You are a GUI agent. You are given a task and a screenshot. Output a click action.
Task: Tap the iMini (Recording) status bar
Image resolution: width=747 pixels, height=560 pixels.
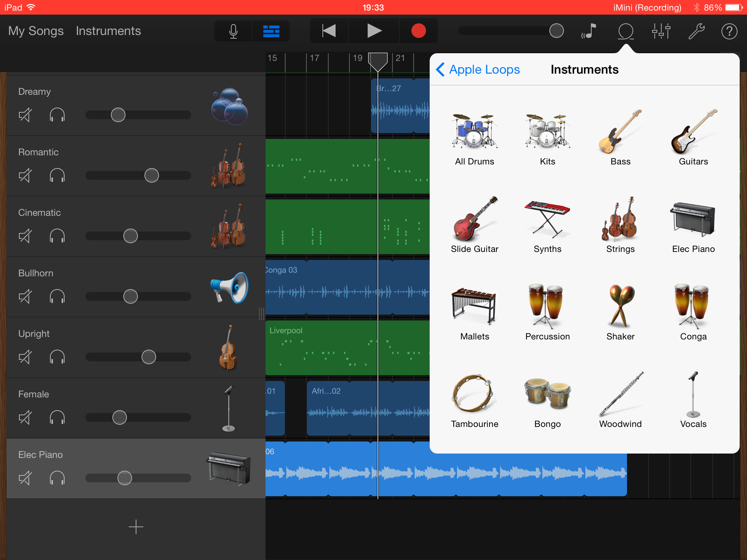click(647, 7)
